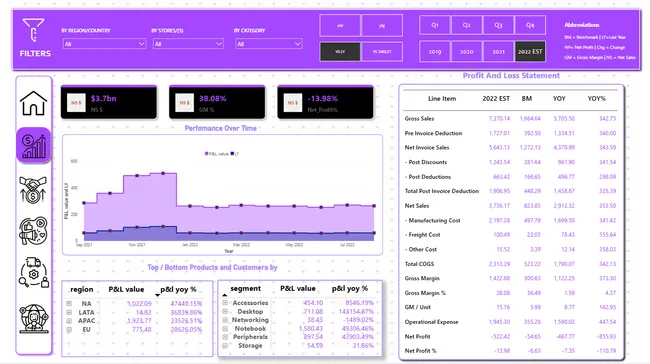The height and width of the screenshot is (364, 650).
Task: Select the Operational Expense line item
Action: coord(431,322)
